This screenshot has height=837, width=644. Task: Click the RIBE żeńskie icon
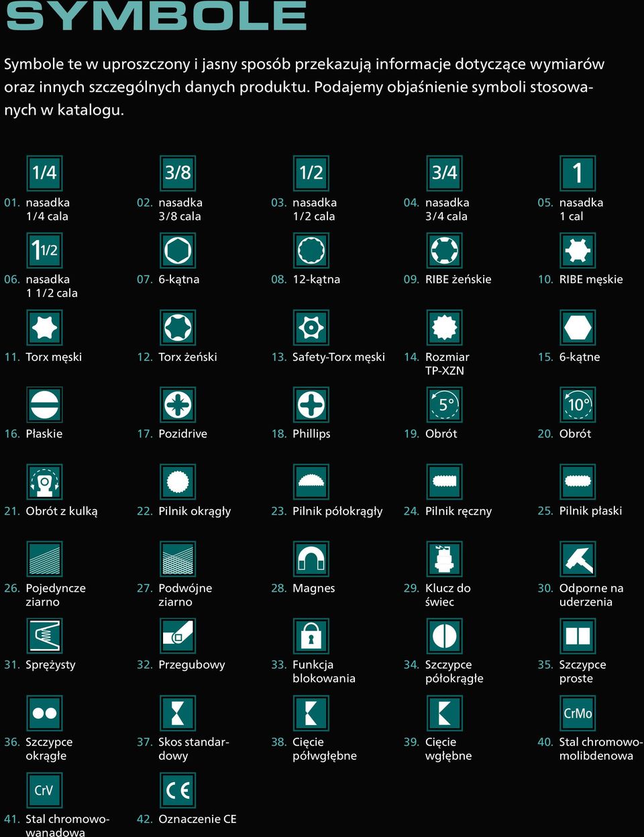coord(444,250)
